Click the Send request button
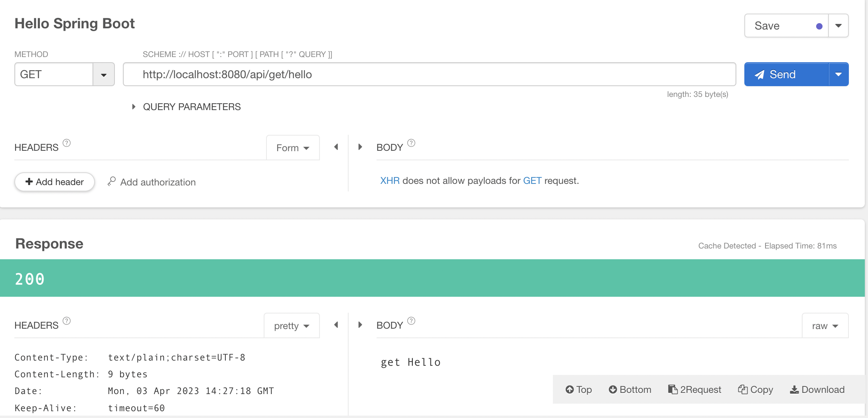This screenshot has width=868, height=418. [x=786, y=74]
